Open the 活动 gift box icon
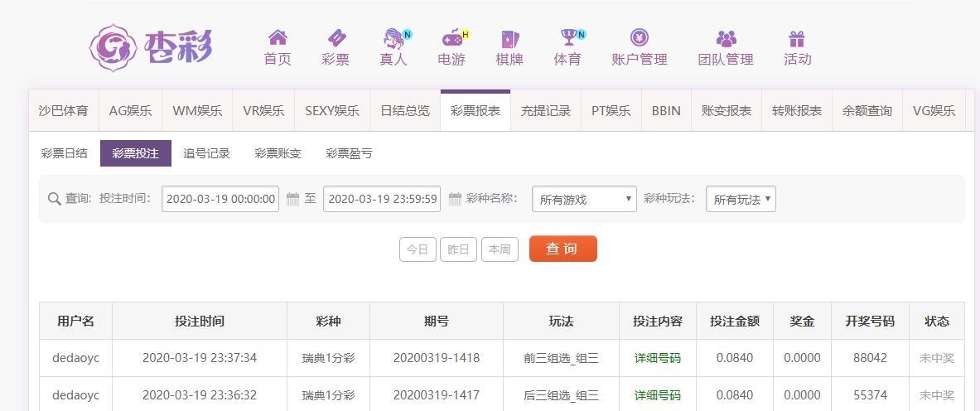The width and height of the screenshot is (980, 411). click(797, 38)
